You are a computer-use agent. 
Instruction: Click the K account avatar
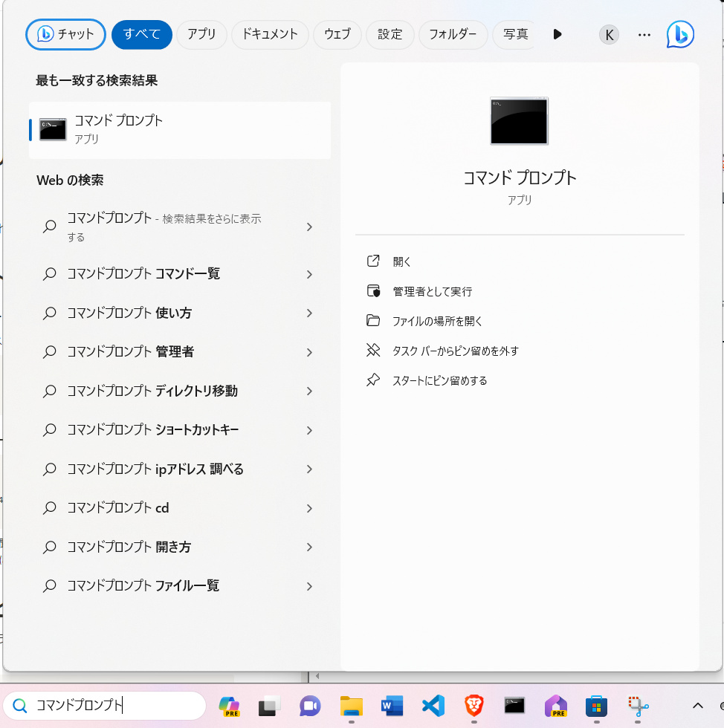pyautogui.click(x=609, y=34)
